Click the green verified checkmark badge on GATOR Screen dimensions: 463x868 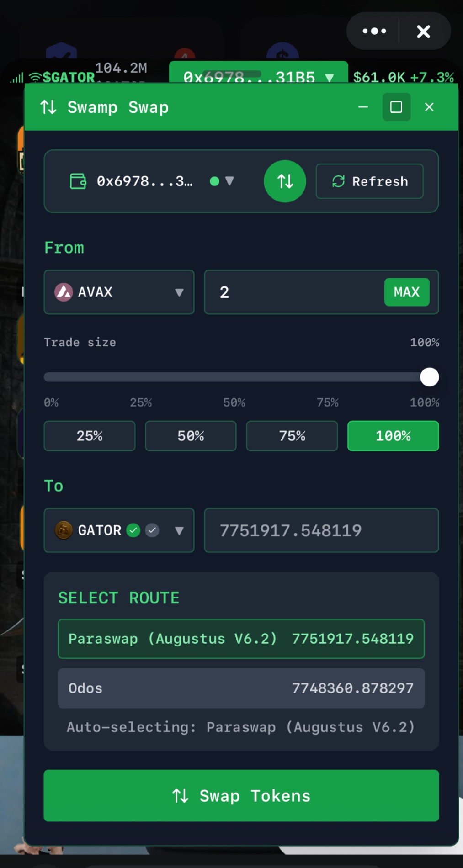pyautogui.click(x=133, y=530)
